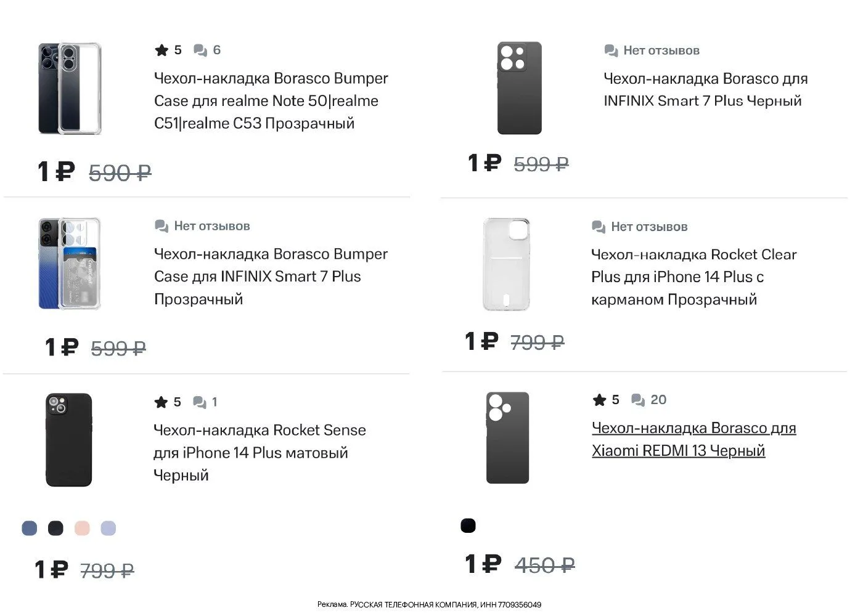
Task: Open Rocket Clear Plus iPhone 14 Plus case
Action: (x=693, y=277)
